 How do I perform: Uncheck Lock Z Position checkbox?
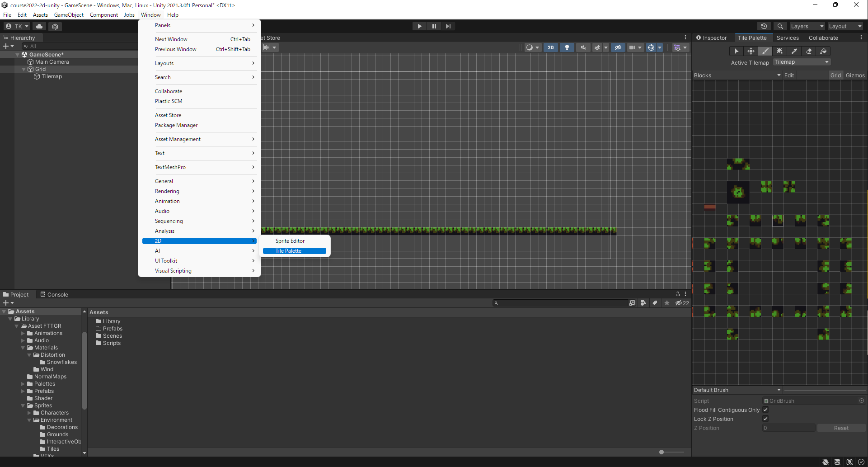pos(765,419)
